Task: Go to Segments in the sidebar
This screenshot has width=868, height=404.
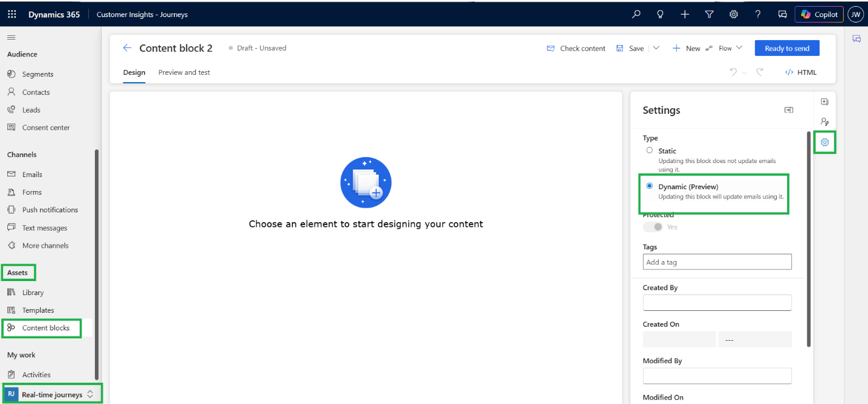Action: click(x=38, y=74)
